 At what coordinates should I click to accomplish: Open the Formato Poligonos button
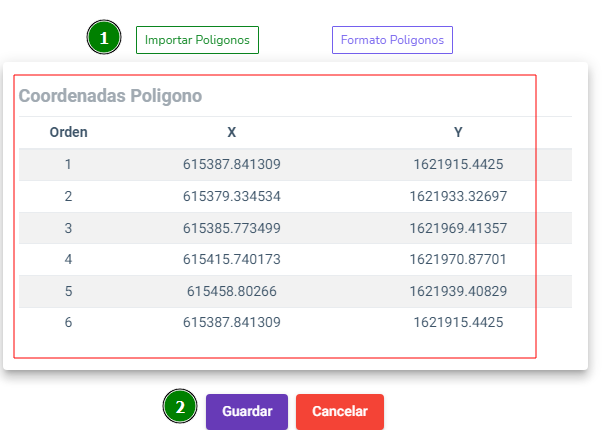pyautogui.click(x=392, y=40)
